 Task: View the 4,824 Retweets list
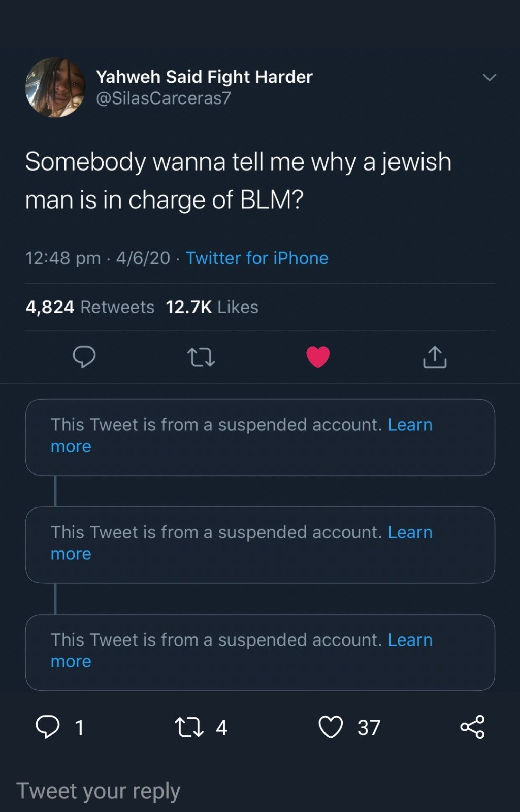pos(90,307)
